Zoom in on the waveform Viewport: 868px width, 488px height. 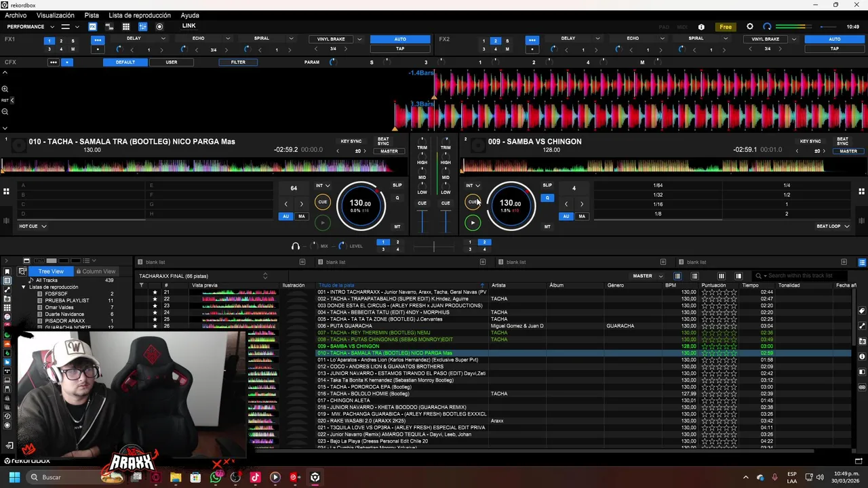point(5,89)
